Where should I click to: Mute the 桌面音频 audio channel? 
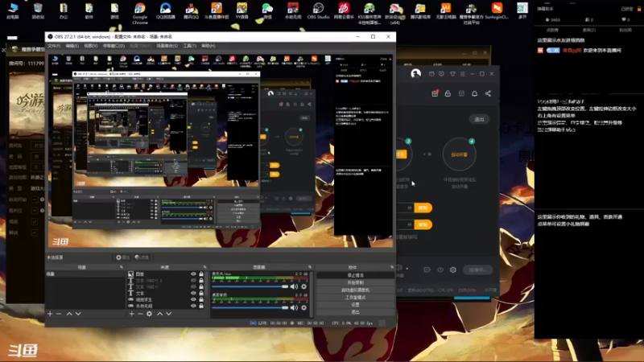(x=294, y=307)
